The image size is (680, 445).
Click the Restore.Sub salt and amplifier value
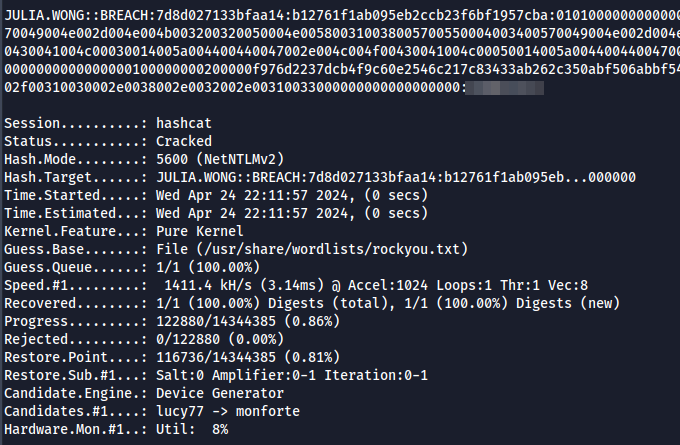click(x=292, y=375)
